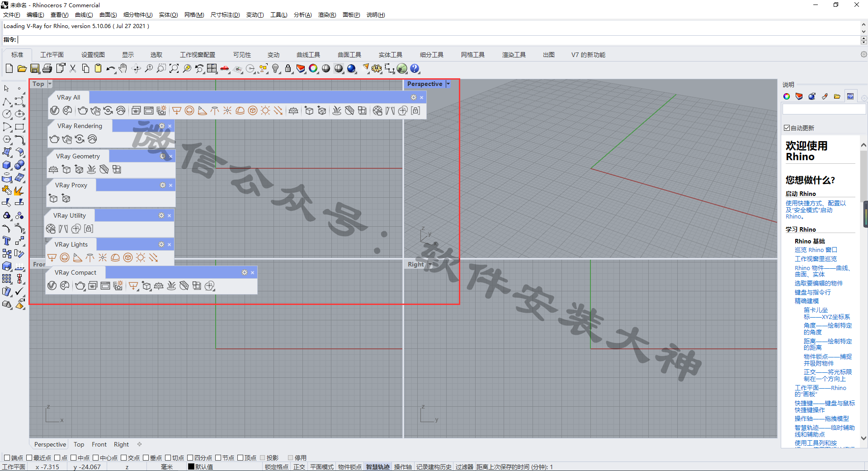868x471 pixels.
Task: Open the Perspective viewport dropdown arrow
Action: (448, 84)
